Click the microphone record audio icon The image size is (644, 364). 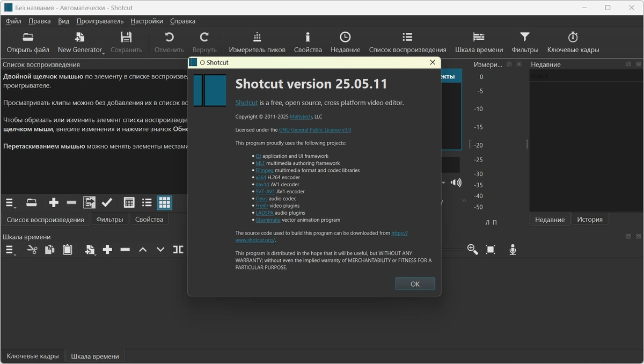pyautogui.click(x=513, y=250)
